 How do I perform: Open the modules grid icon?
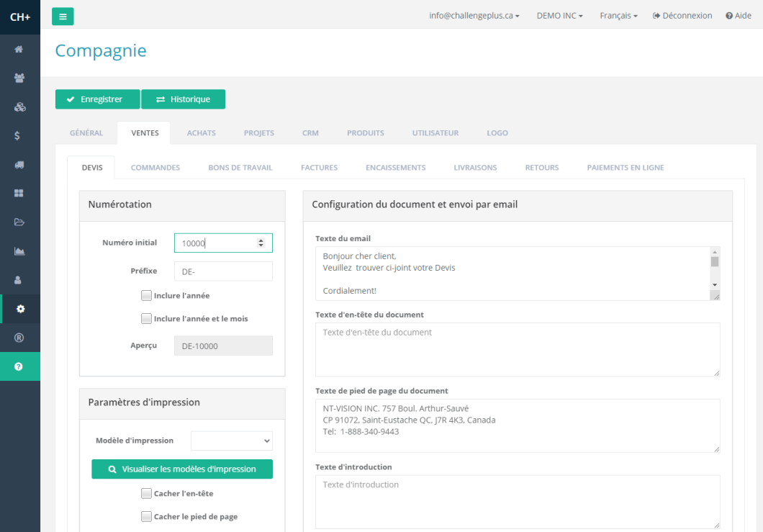point(19,193)
